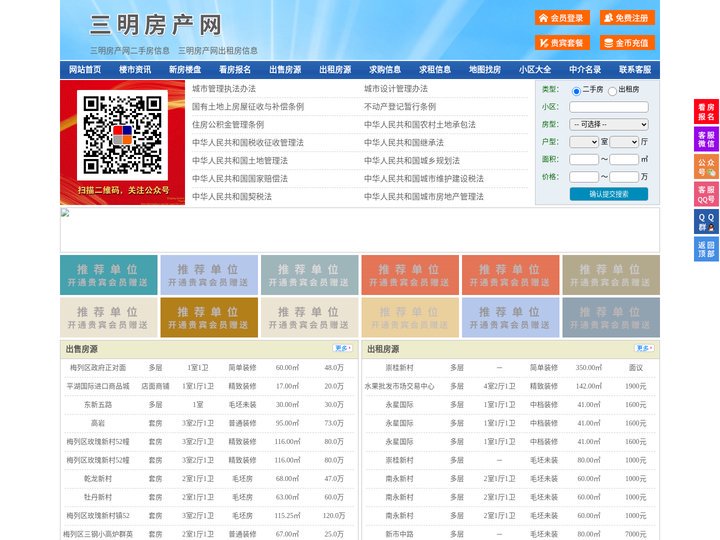The image size is (720, 540).
Task: Click the teal 推荐单位 tile
Action: [109, 275]
